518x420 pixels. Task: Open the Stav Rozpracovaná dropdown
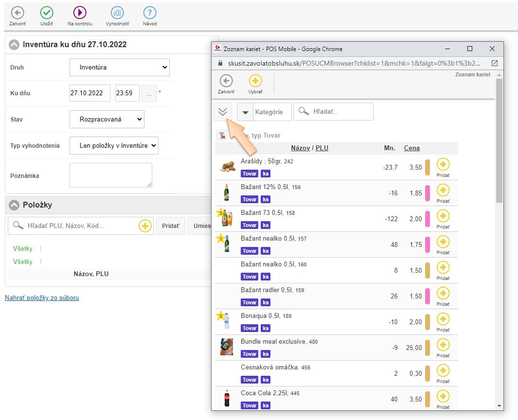coord(107,119)
